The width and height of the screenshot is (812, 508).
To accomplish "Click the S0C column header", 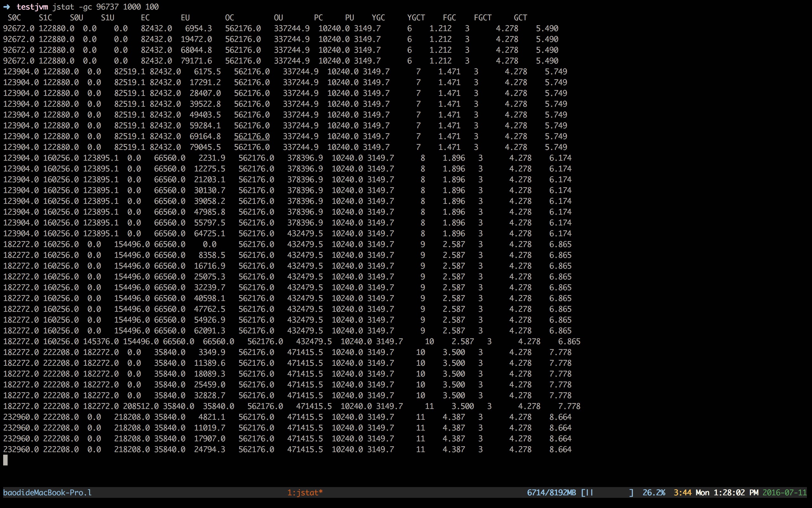I will pos(14,17).
